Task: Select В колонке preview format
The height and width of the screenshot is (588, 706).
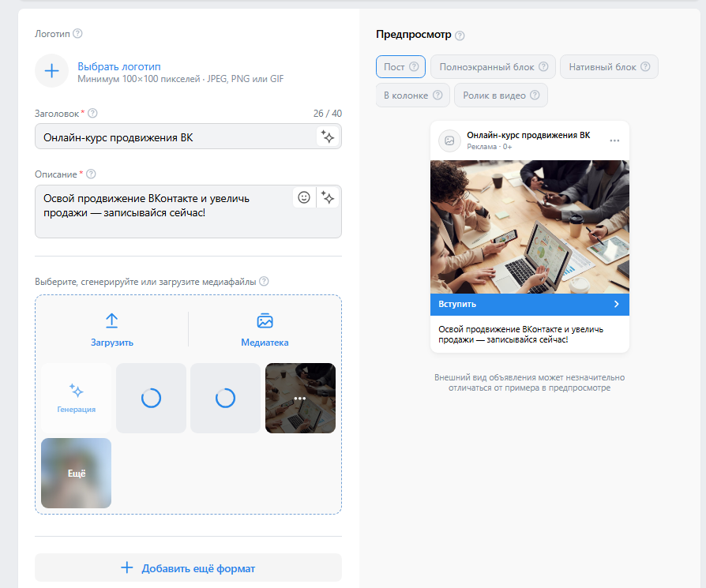Action: click(x=412, y=96)
